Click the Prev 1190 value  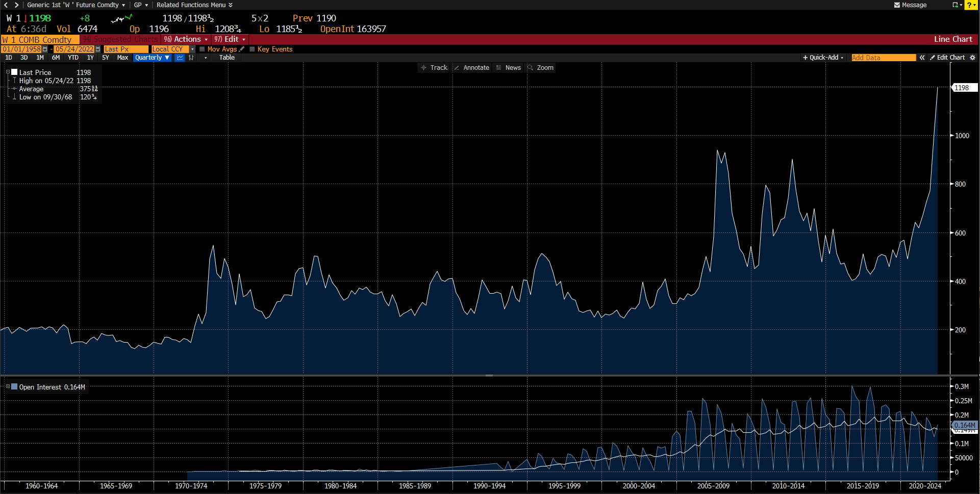314,18
